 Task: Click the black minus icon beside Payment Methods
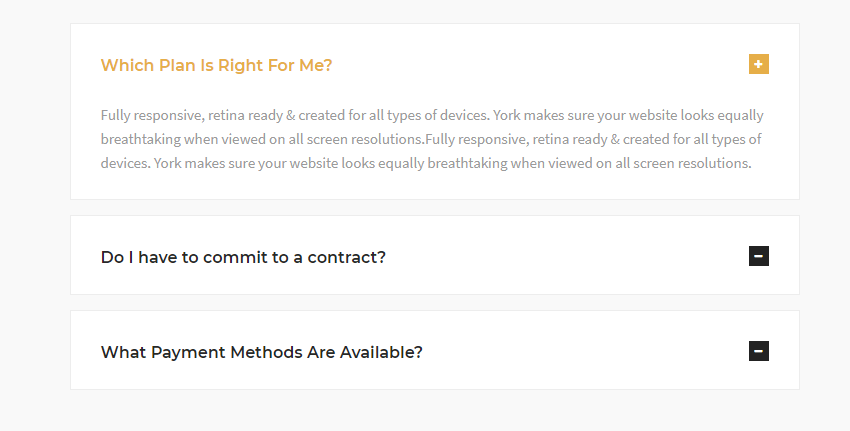(759, 351)
